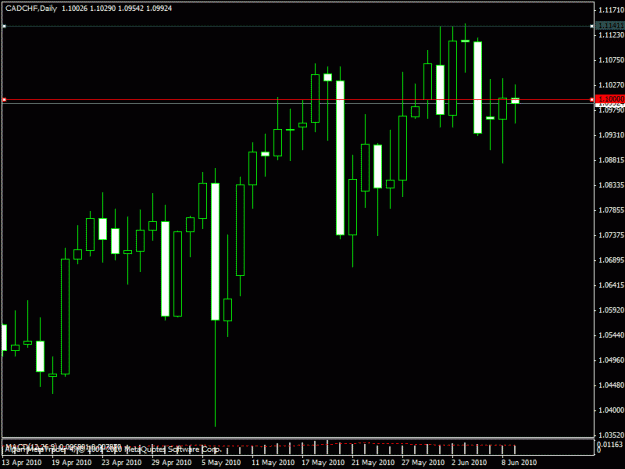Click the 17 May 2010 date label
The height and width of the screenshot is (469, 625).
point(323,462)
